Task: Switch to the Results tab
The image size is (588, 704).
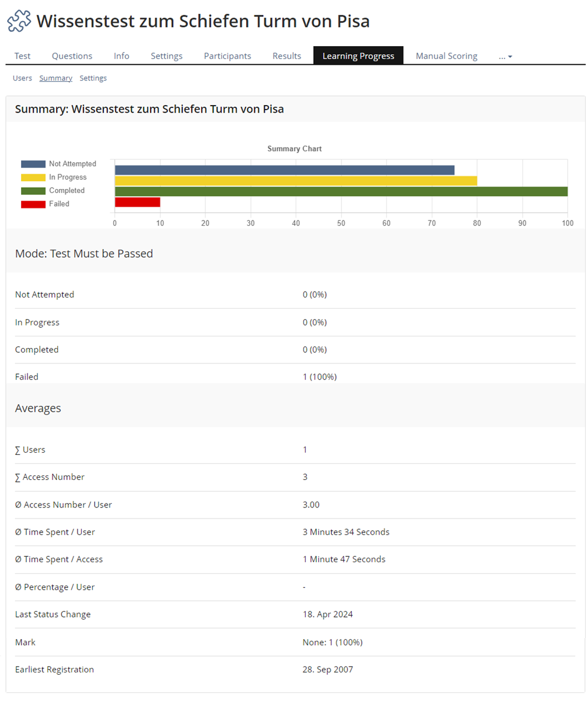Action: click(x=286, y=56)
